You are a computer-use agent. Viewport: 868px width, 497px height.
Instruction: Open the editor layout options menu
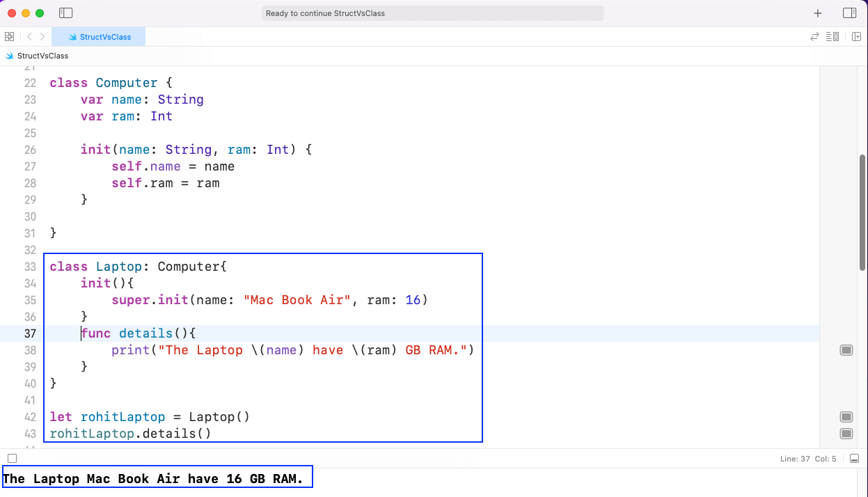(x=833, y=37)
